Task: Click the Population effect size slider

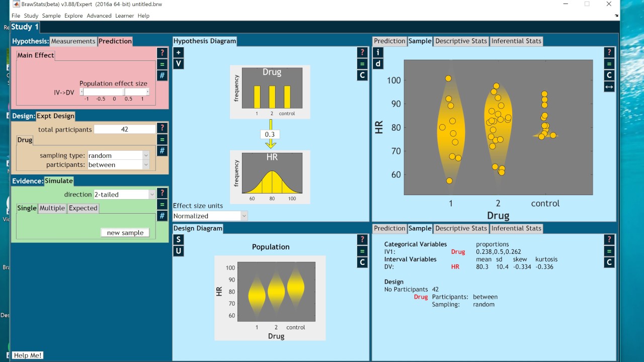Action: coord(115,92)
